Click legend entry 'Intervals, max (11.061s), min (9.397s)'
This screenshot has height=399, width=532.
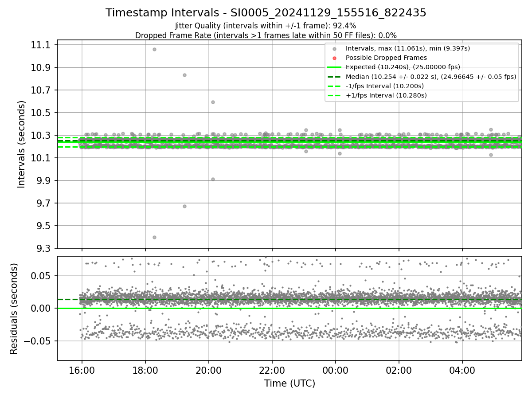tap(408, 48)
